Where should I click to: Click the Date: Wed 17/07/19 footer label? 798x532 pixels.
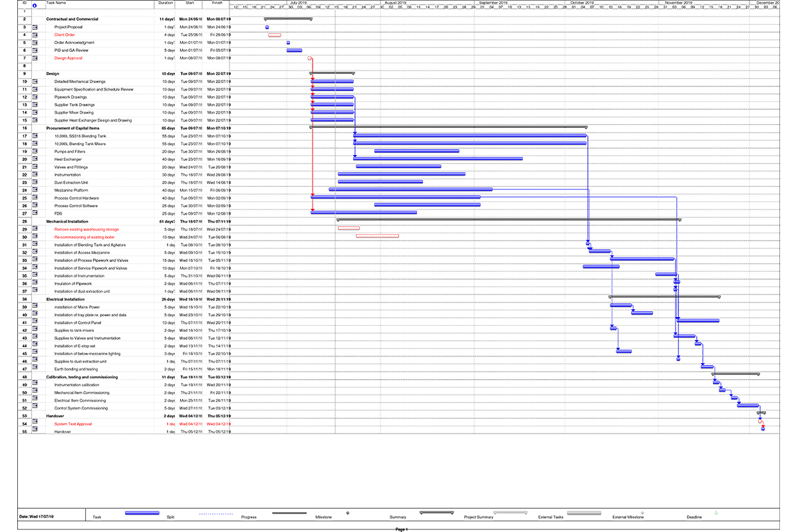coord(36,517)
